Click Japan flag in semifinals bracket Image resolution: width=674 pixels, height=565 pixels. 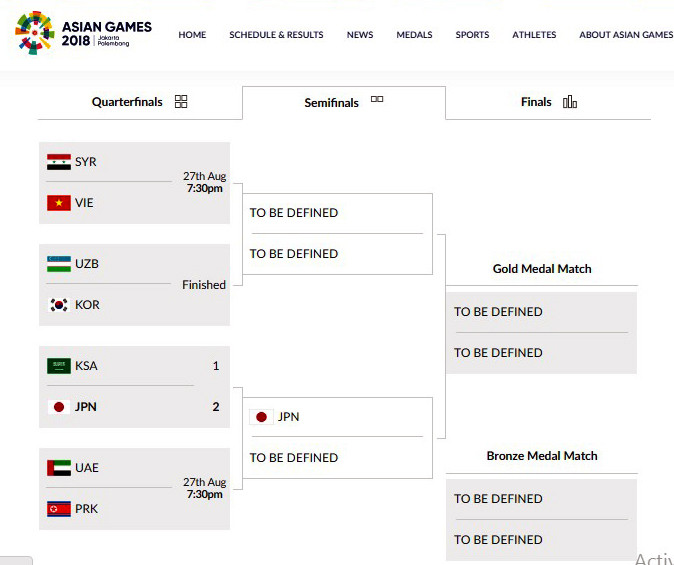262,417
